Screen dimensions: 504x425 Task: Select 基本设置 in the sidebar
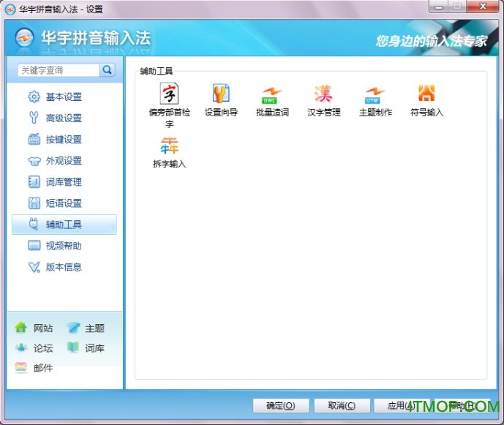click(x=64, y=97)
